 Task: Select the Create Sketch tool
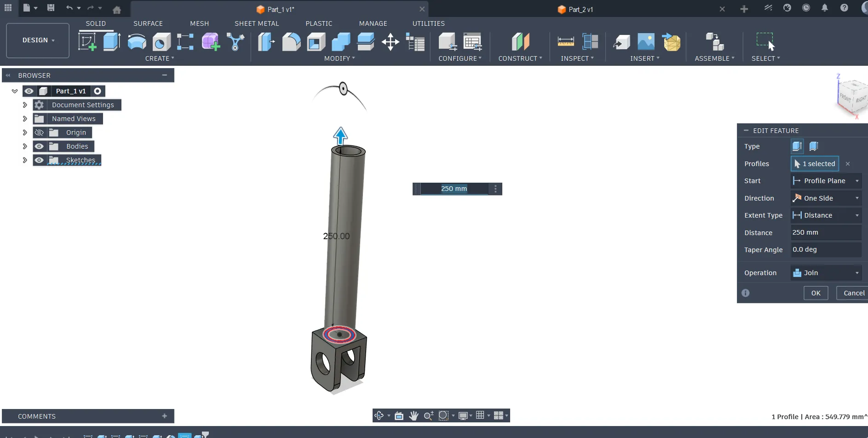tap(87, 42)
